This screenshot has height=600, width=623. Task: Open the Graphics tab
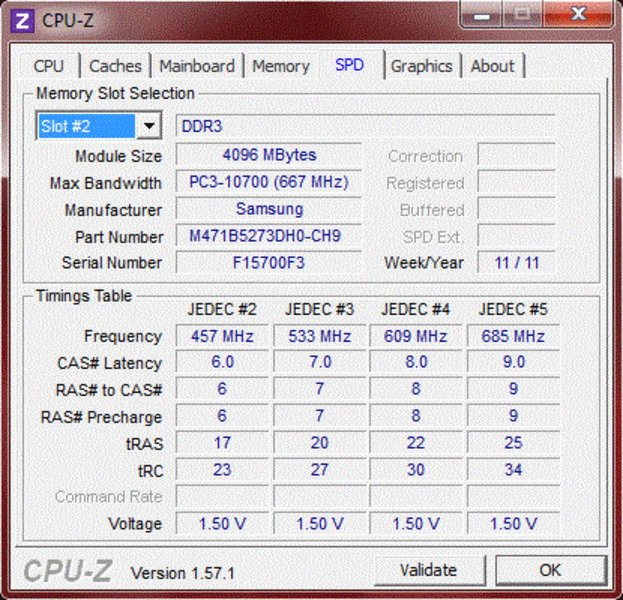point(422,66)
